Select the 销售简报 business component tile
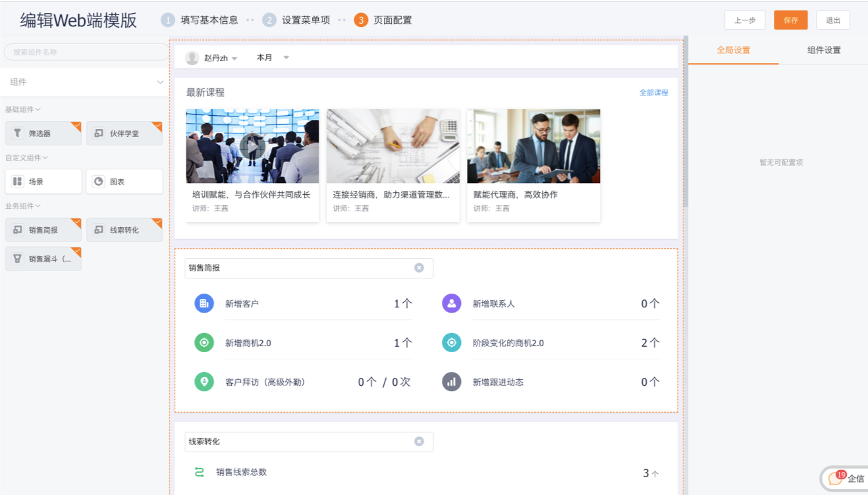Screen dimensions: 868x495 point(43,230)
